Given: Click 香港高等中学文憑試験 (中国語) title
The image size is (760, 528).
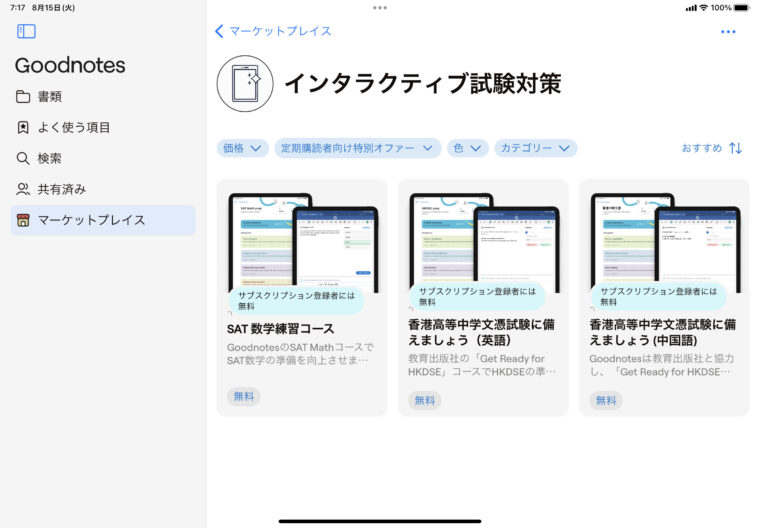Looking at the screenshot, I should coord(663,332).
